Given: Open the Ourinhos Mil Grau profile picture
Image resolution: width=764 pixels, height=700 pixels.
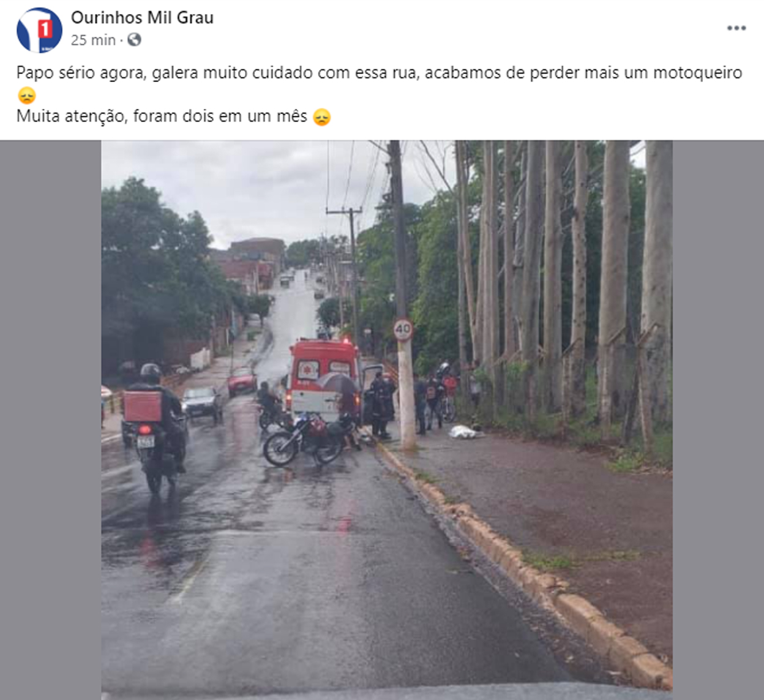Looking at the screenshot, I should (39, 29).
